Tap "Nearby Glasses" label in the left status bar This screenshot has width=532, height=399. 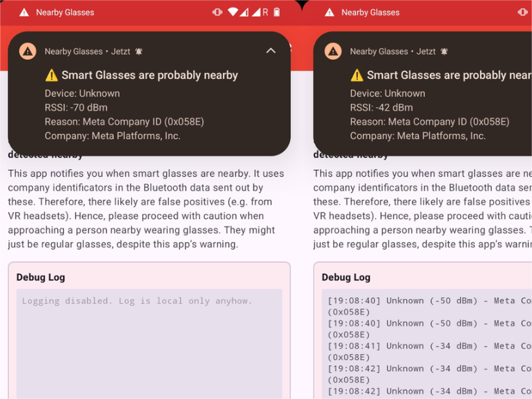click(65, 12)
